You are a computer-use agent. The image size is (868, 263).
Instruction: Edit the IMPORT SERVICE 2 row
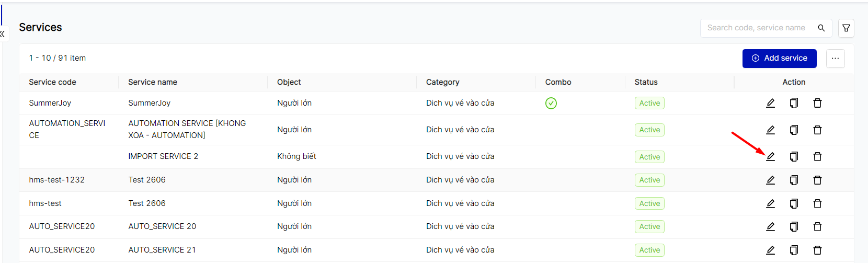pyautogui.click(x=770, y=156)
